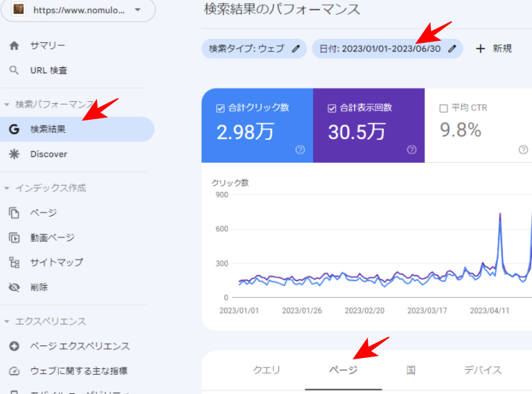Screen dimensions: 532x394
Task: Click the site favicon in property selector
Action: point(18,9)
